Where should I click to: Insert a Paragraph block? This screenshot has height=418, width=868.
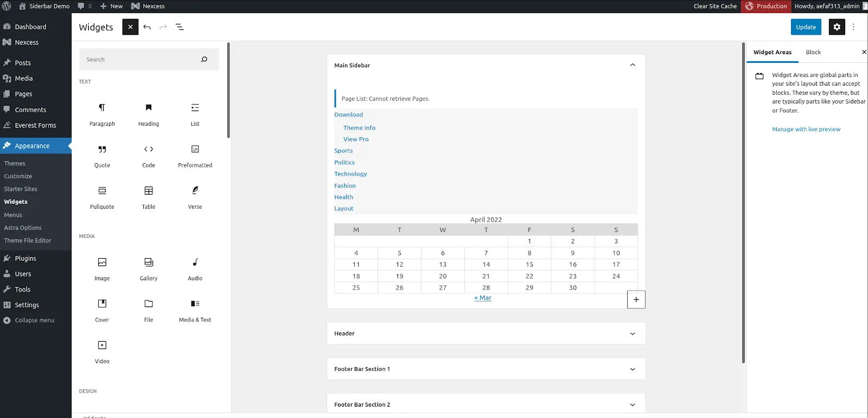tap(102, 114)
